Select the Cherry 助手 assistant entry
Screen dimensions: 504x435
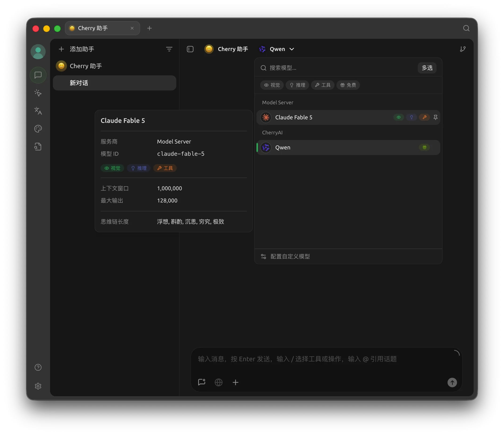[114, 66]
